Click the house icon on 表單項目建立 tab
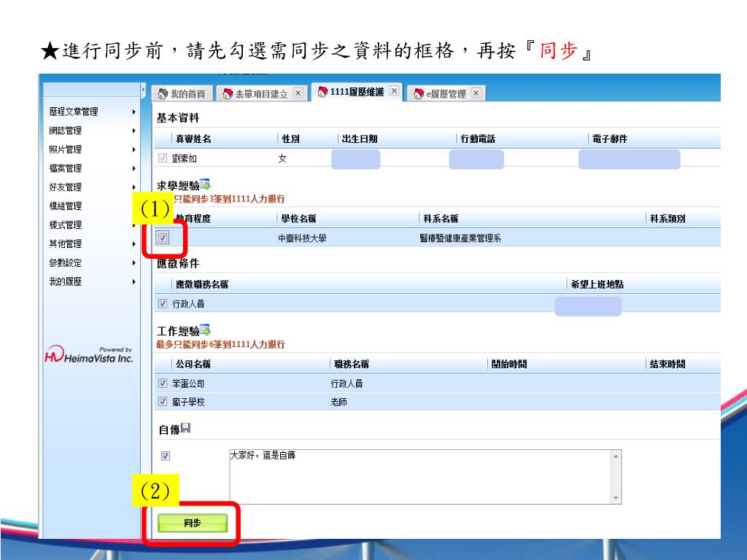 pos(228,93)
